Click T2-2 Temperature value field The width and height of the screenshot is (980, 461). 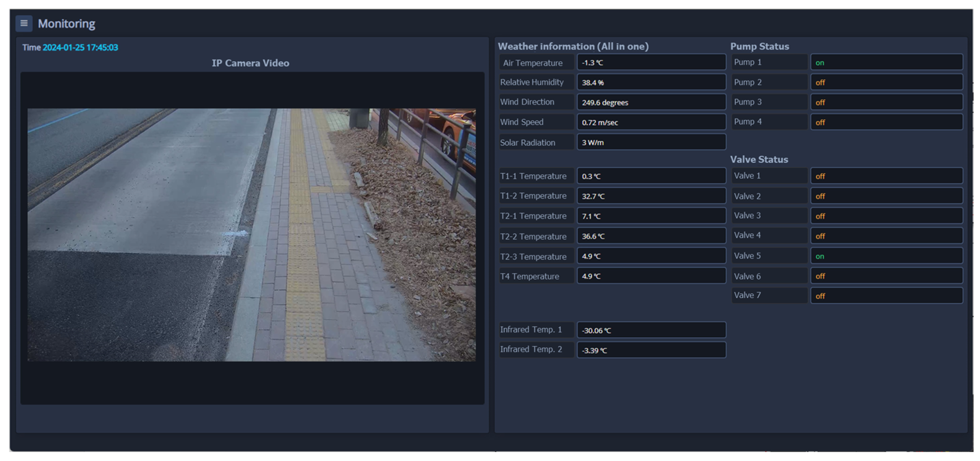tap(651, 236)
